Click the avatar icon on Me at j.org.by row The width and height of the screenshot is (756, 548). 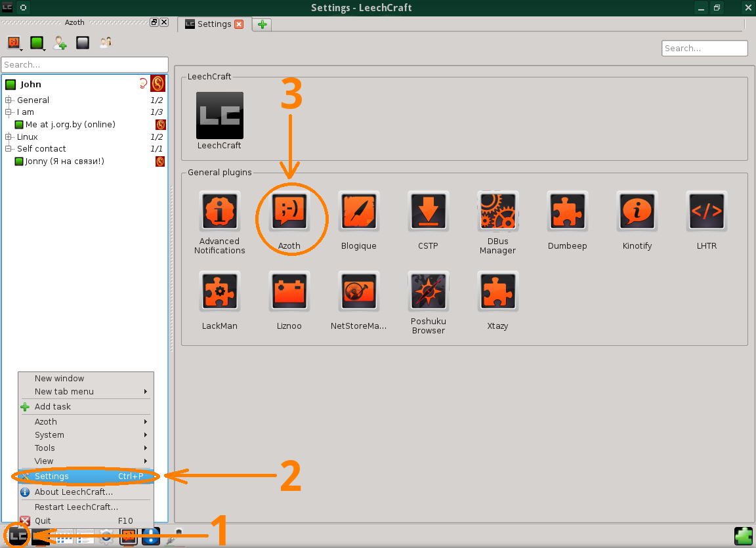click(x=161, y=124)
